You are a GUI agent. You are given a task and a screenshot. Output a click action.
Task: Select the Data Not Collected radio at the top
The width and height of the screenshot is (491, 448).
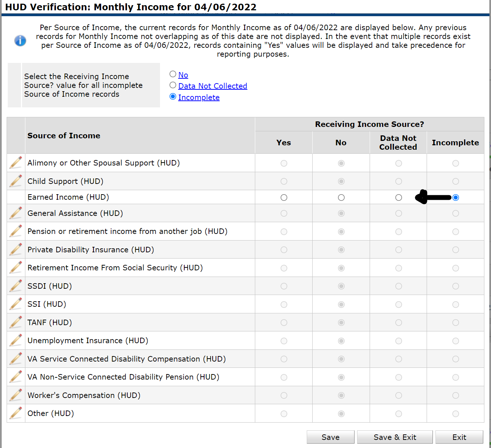coord(173,85)
